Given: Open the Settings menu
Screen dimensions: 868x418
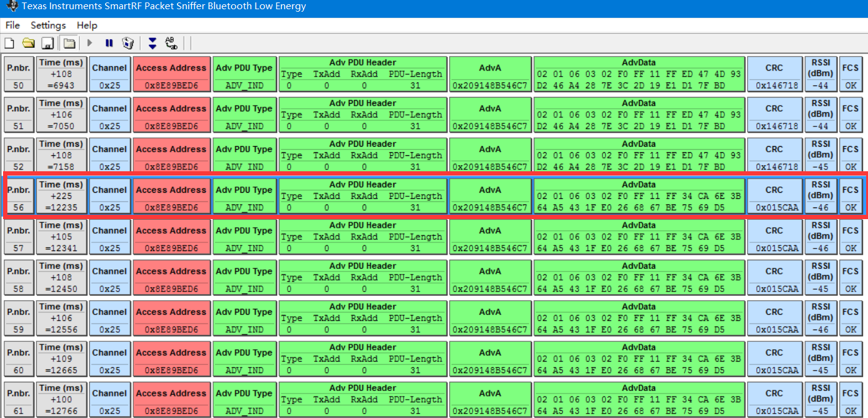Looking at the screenshot, I should coord(48,25).
